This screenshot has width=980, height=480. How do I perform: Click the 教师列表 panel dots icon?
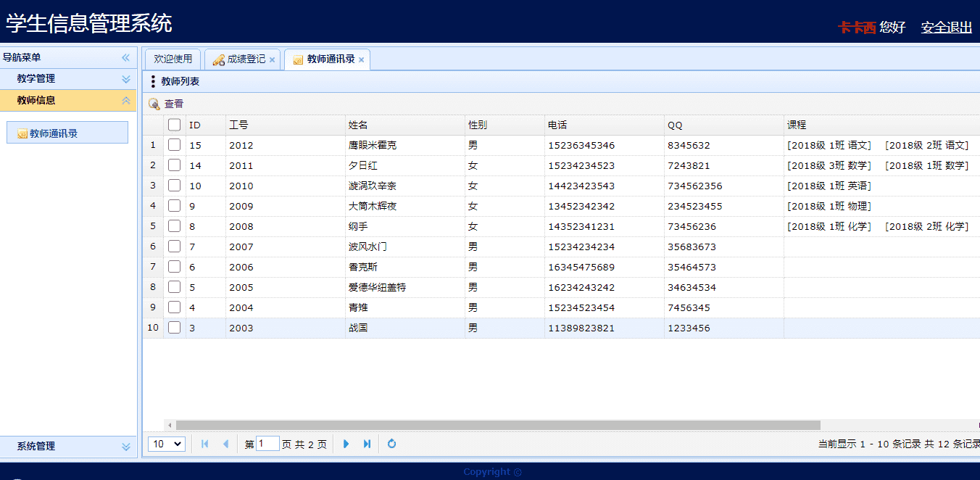coord(153,81)
